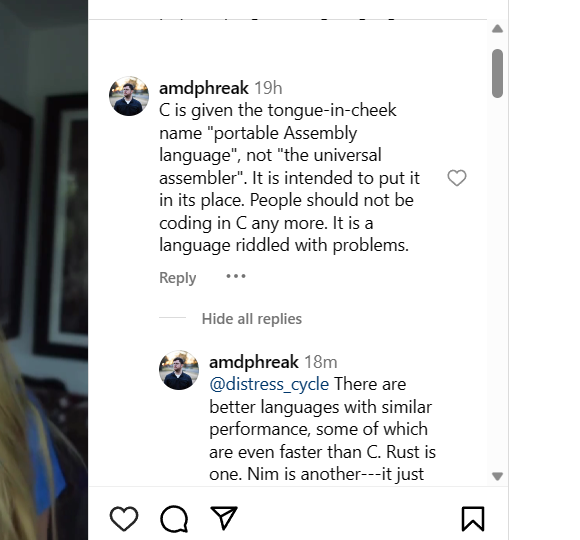Screen dimensions: 580x540
Task: Open amdphreak username on the 18m reply
Action: click(254, 362)
